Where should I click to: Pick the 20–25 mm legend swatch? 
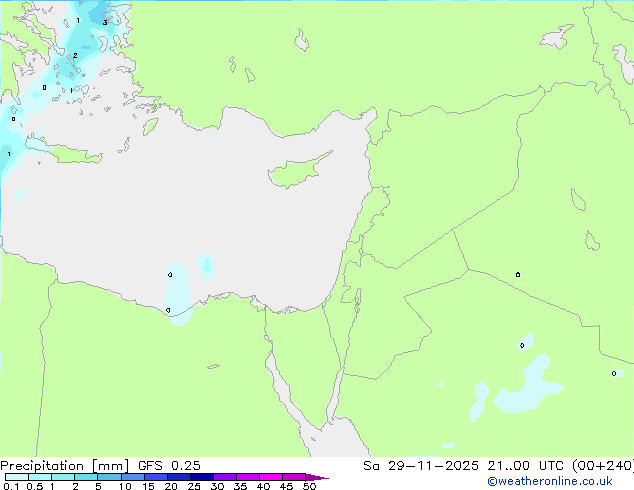(179, 477)
